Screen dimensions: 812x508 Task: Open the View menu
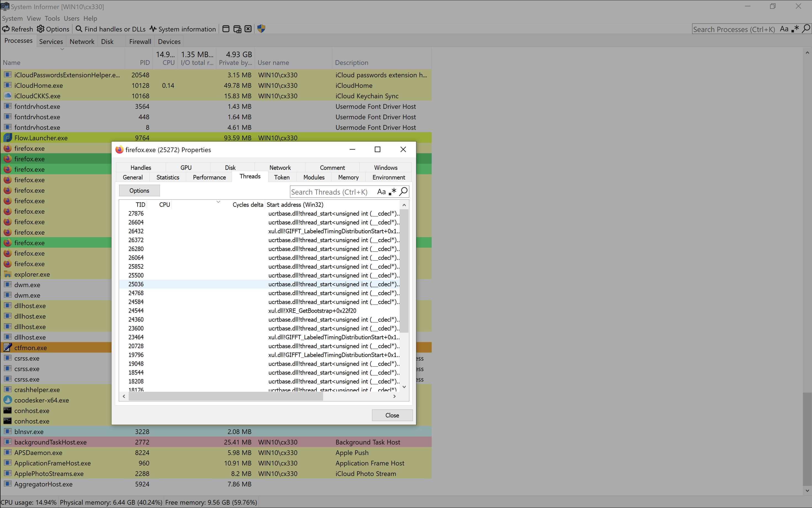[x=34, y=19]
